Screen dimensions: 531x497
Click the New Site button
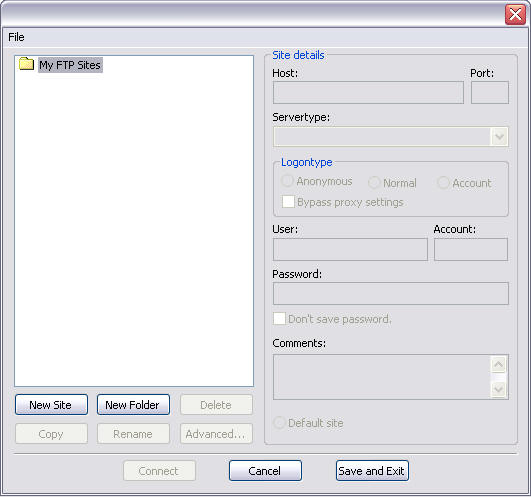(51, 405)
